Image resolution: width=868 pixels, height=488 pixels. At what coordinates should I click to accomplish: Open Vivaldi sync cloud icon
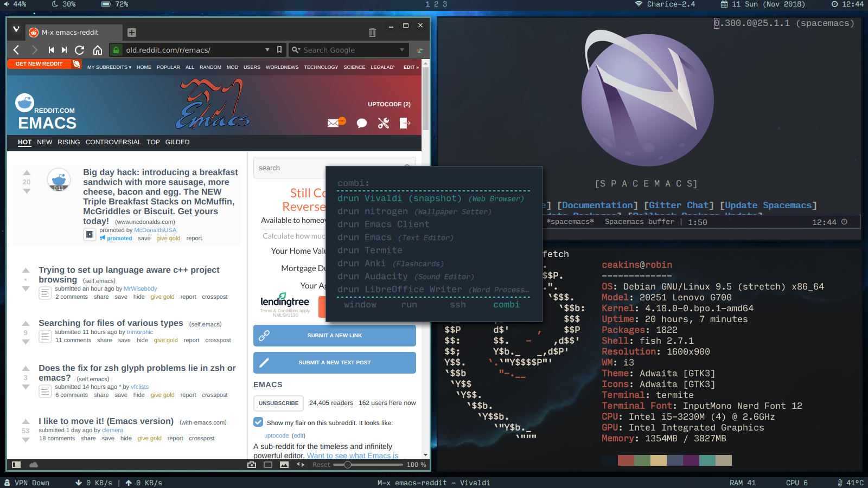click(x=34, y=465)
